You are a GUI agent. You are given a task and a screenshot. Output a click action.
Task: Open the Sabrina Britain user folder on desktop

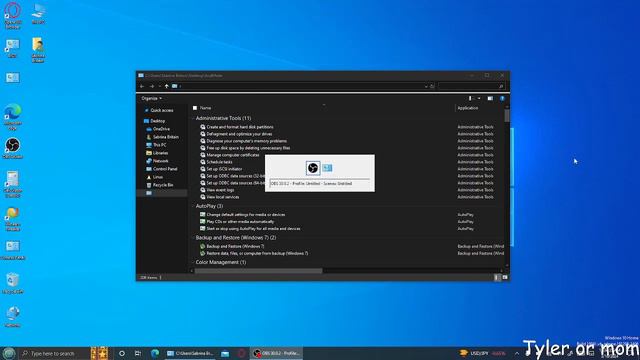click(38, 50)
